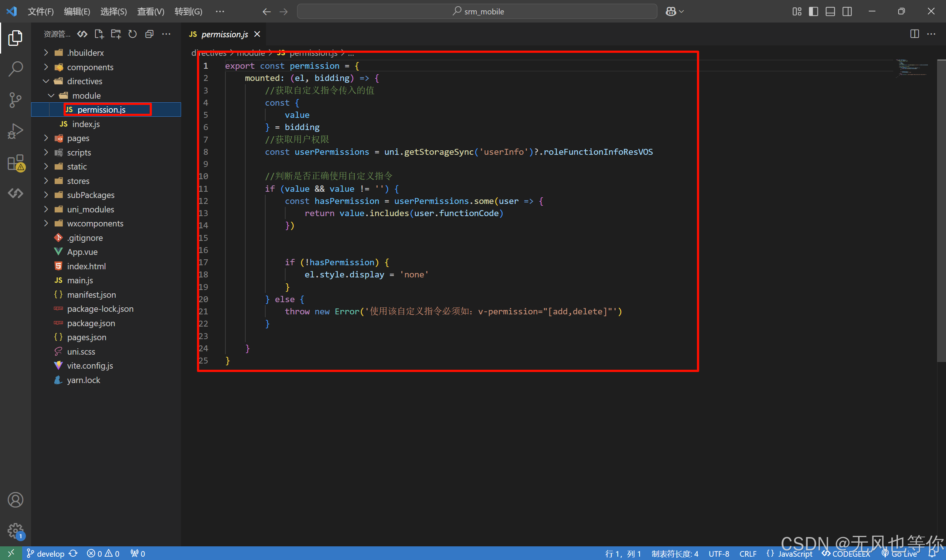This screenshot has width=946, height=560.
Task: Select the permission.js editor tab
Action: (225, 34)
